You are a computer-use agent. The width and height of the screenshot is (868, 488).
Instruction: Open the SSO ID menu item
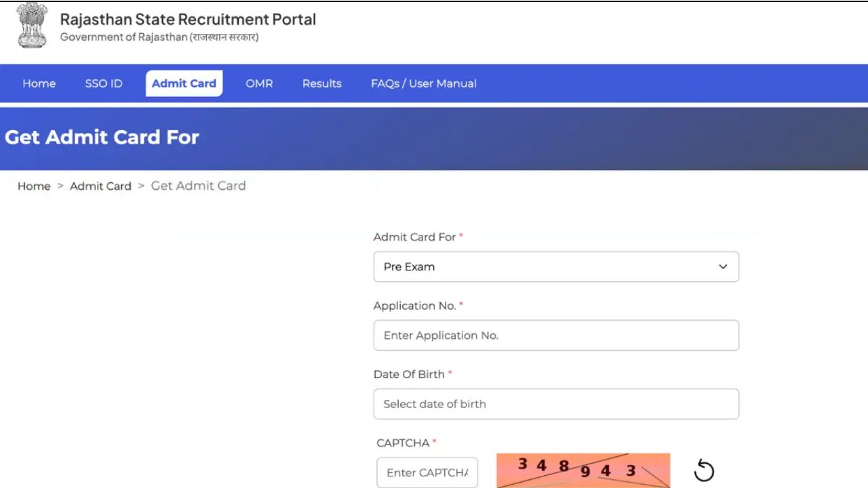(x=104, y=83)
